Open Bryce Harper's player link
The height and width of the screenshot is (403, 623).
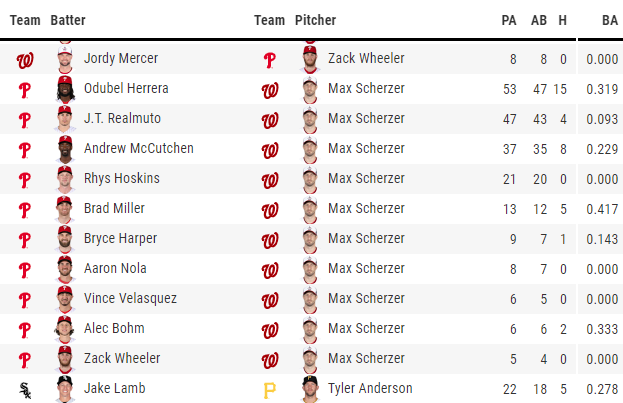[x=120, y=239]
